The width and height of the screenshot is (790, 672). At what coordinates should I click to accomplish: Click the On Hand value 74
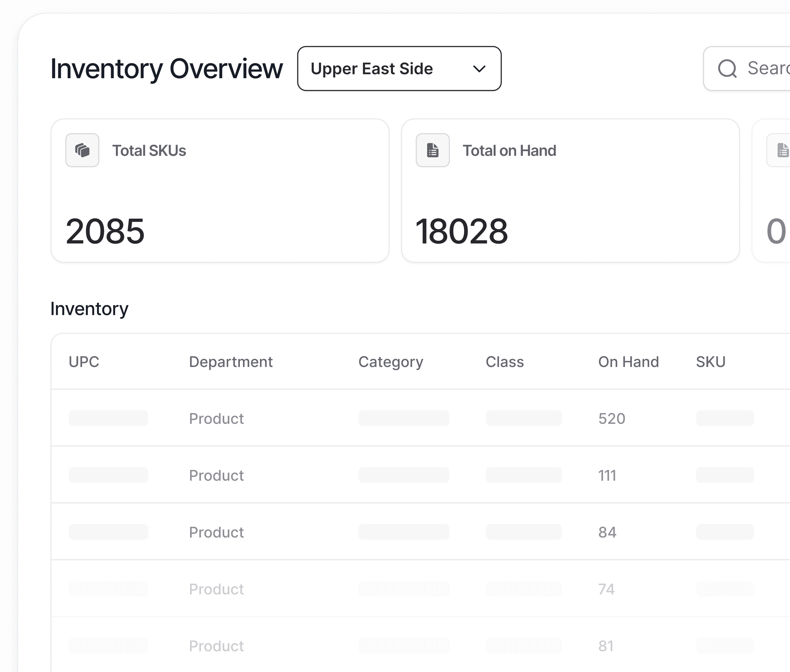(606, 589)
